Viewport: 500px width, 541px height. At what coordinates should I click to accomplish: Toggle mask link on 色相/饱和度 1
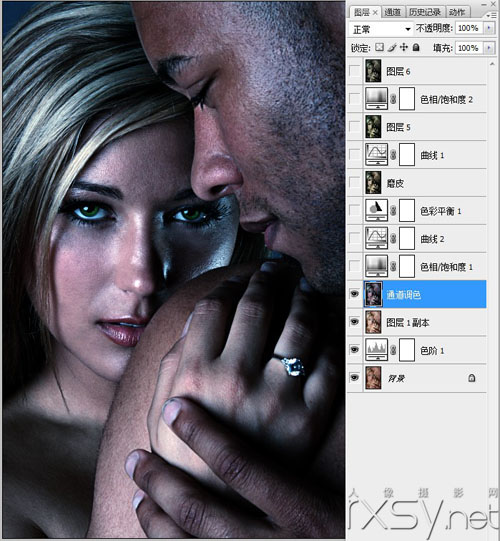(393, 267)
